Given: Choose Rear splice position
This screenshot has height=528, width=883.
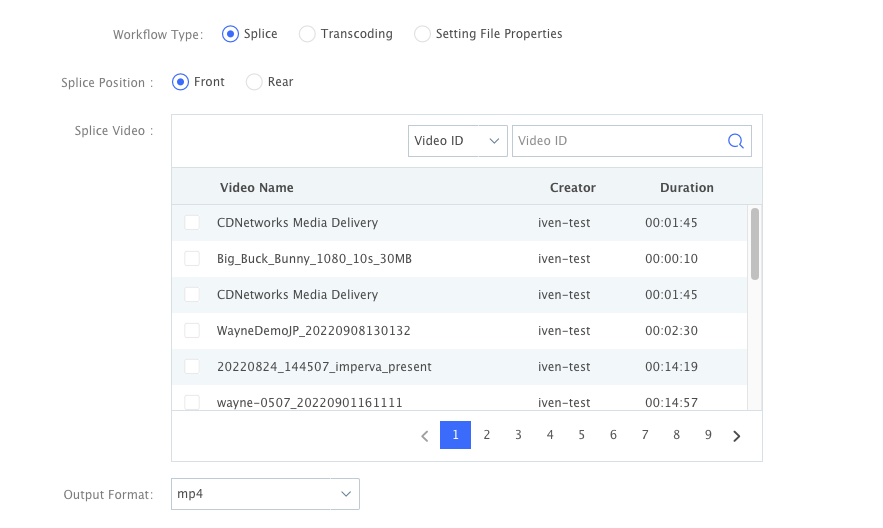Looking at the screenshot, I should tap(254, 82).
